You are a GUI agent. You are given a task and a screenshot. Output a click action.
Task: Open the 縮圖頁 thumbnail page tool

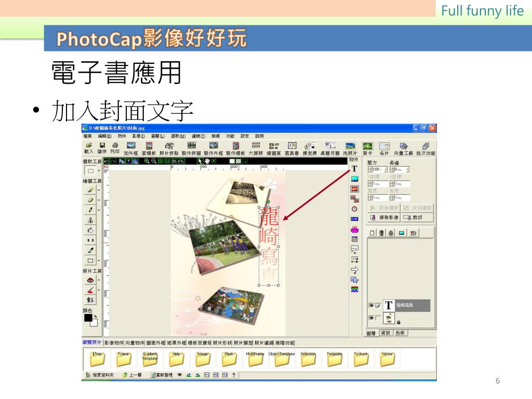[x=273, y=149]
